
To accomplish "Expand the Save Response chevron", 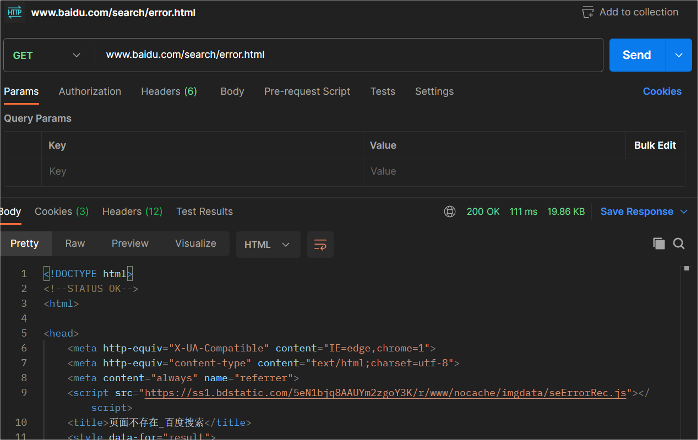I will (684, 212).
